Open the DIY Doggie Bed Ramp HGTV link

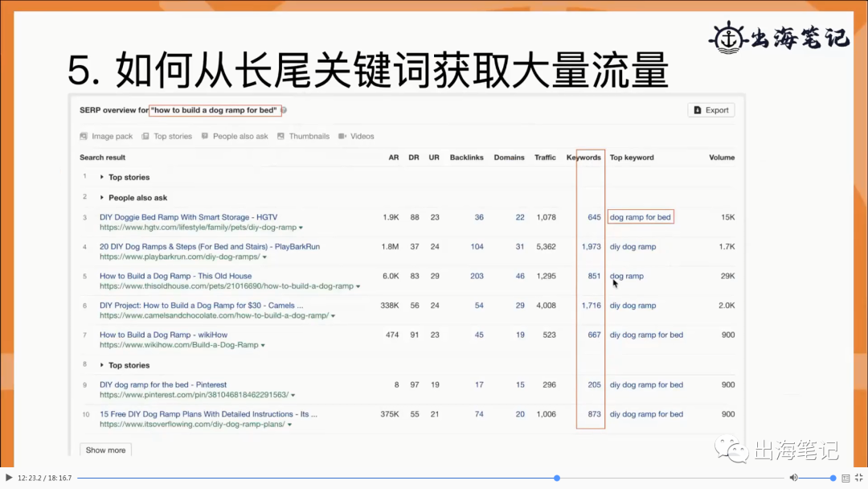(x=188, y=217)
